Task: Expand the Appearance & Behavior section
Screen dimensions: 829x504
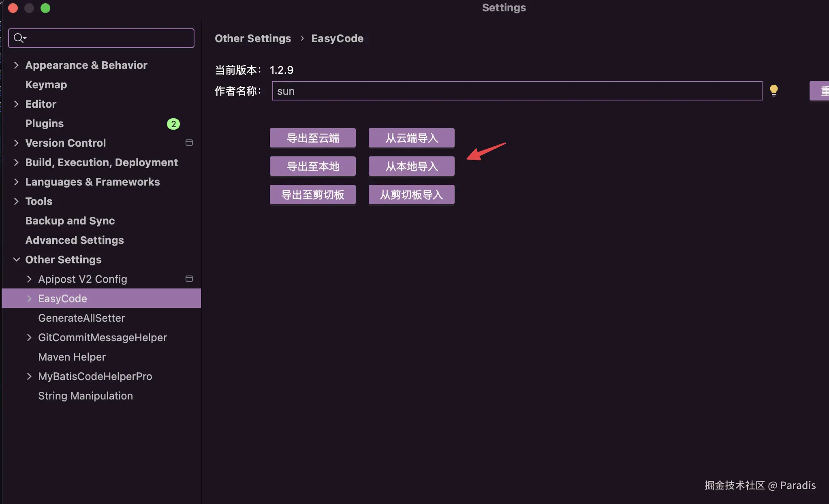Action: [16, 65]
